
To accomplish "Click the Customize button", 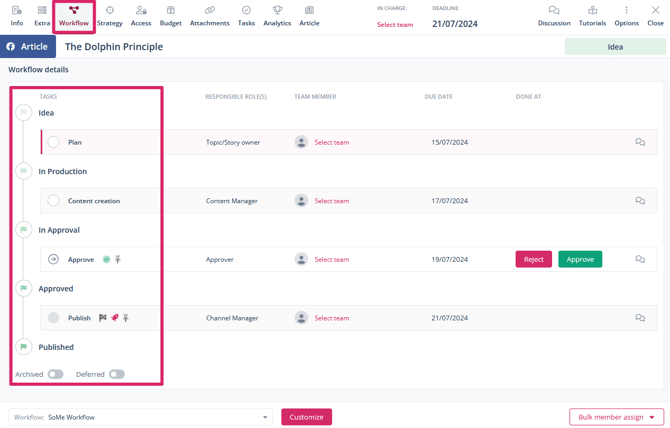I will [x=306, y=417].
